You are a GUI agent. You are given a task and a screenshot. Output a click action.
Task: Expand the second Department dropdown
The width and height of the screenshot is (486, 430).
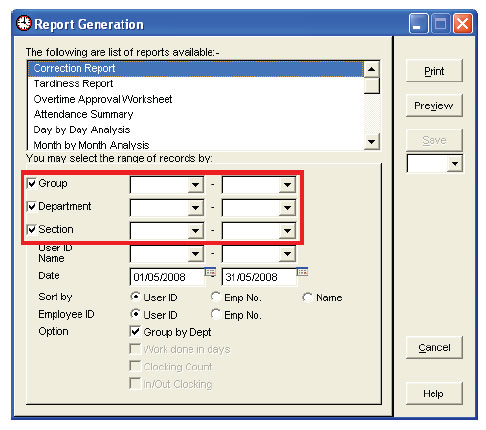tap(287, 208)
